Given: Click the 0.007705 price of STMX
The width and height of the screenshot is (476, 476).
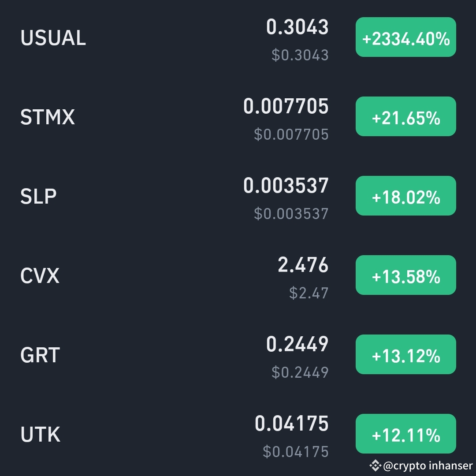Looking at the screenshot, I should pyautogui.click(x=286, y=106).
